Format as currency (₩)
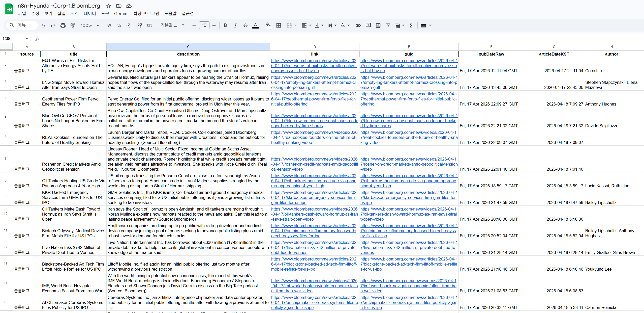 (109, 25)
